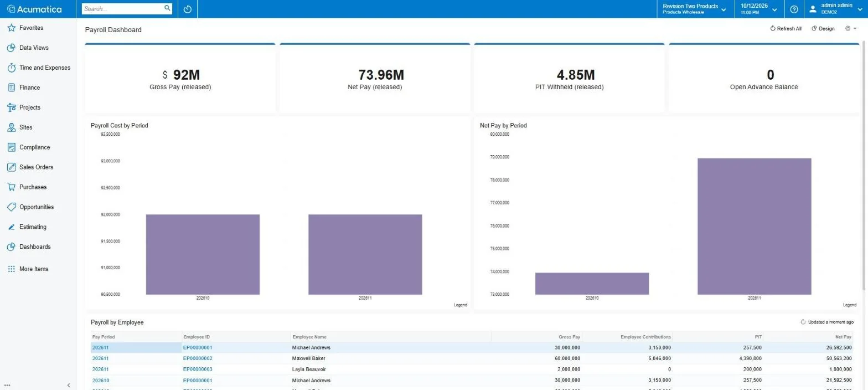Sort by Net Pay column header

point(809,337)
